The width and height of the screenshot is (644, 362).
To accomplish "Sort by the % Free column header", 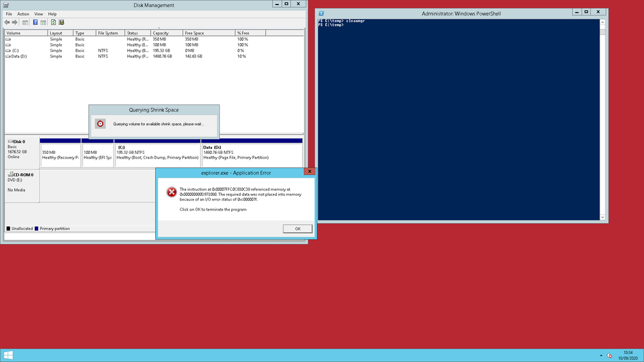I will tap(251, 33).
